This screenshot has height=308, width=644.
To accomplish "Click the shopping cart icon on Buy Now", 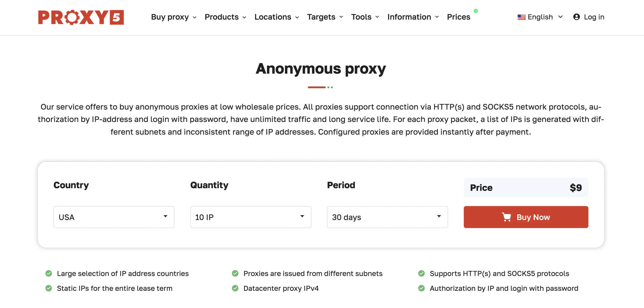I will coord(507,217).
